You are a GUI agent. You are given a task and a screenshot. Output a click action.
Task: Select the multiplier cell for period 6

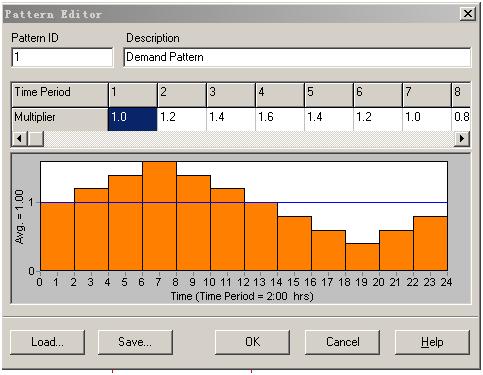point(378,119)
